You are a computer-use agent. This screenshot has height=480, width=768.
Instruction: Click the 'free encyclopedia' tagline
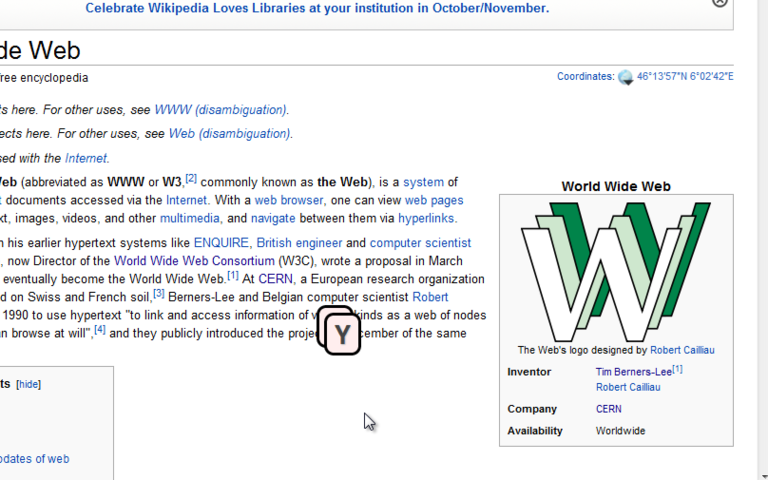44,78
